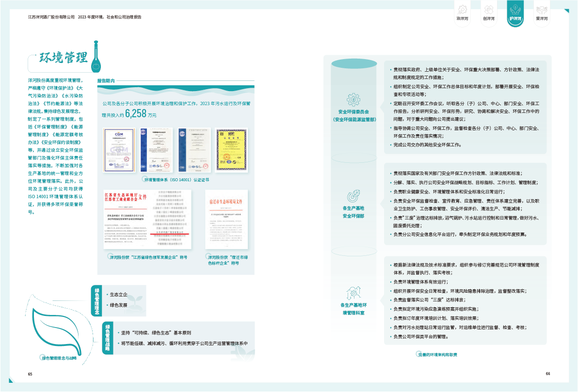Go to the 爱洋河 tab

click(x=542, y=13)
